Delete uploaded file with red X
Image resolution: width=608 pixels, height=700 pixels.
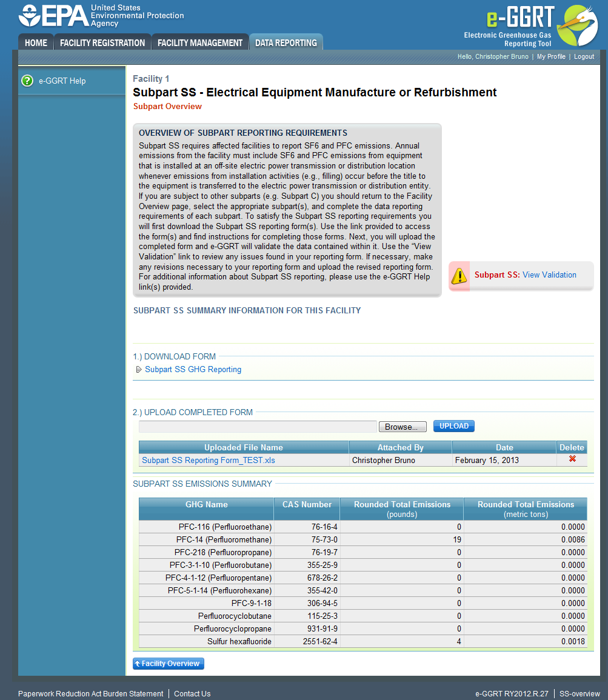(x=572, y=459)
